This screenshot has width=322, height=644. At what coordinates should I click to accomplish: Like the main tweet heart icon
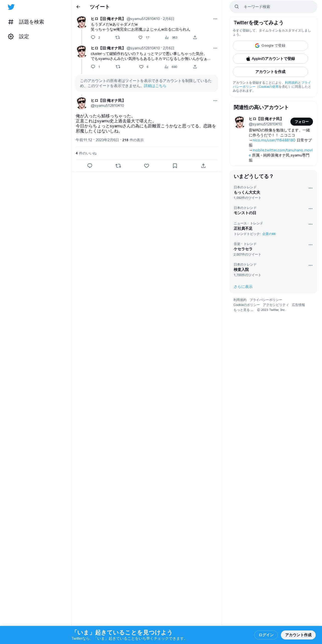point(147,166)
